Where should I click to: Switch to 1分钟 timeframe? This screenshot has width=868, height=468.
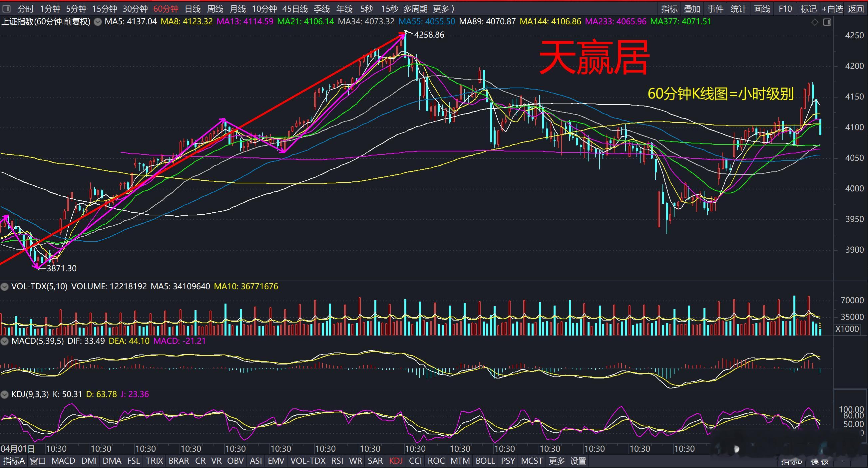[50, 9]
